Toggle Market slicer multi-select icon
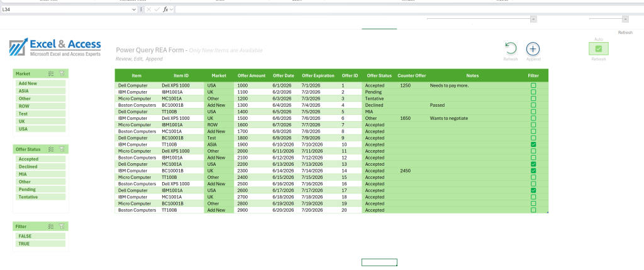644x270 pixels. click(x=51, y=74)
